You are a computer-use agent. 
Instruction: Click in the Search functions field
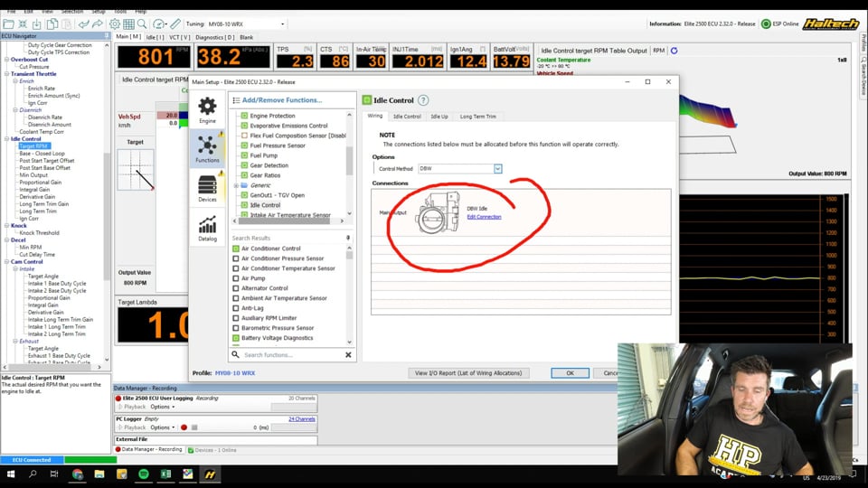click(x=292, y=354)
